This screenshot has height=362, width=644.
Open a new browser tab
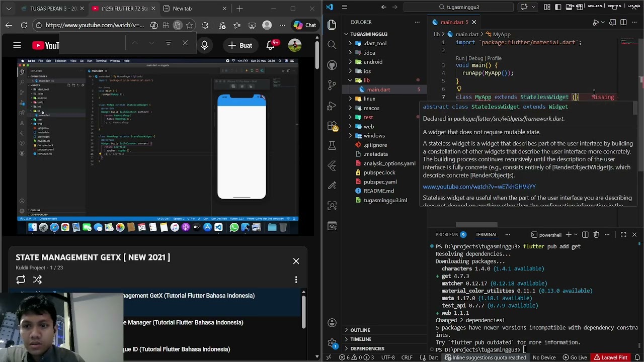239,9
